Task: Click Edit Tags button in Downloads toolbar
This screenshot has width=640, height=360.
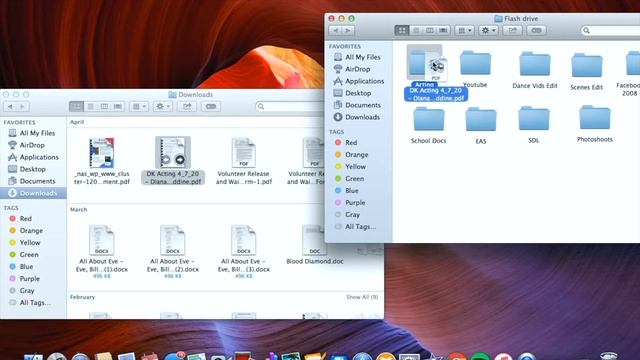Action: click(211, 107)
